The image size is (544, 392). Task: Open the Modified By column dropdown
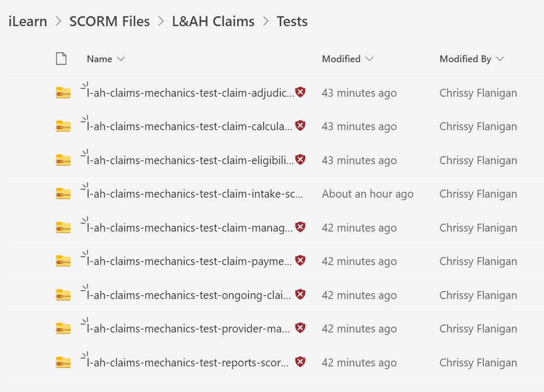500,59
